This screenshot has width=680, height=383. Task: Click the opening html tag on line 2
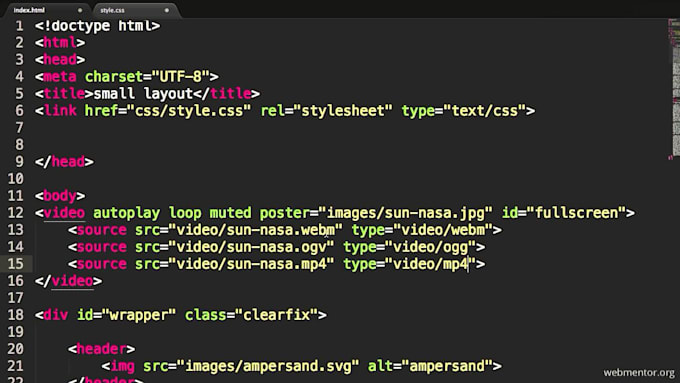[x=60, y=43]
